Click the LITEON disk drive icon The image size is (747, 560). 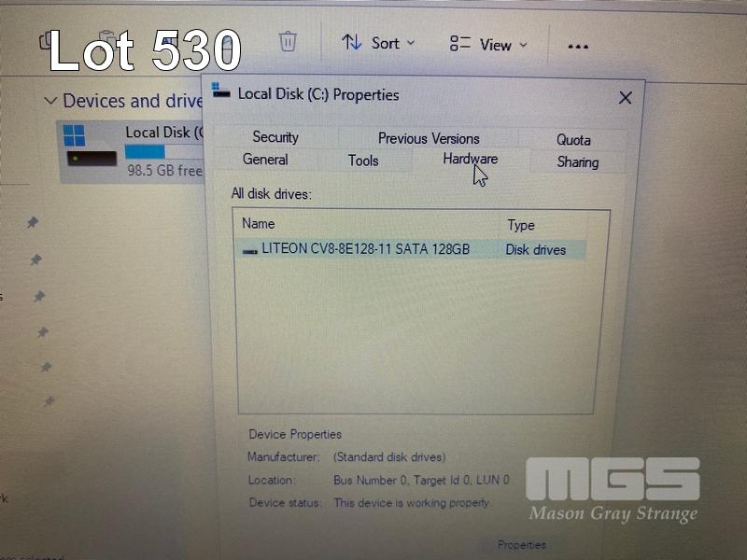tap(249, 251)
